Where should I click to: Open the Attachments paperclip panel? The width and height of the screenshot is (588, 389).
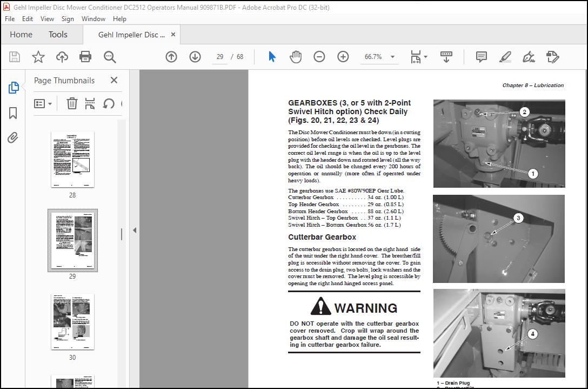[13, 137]
